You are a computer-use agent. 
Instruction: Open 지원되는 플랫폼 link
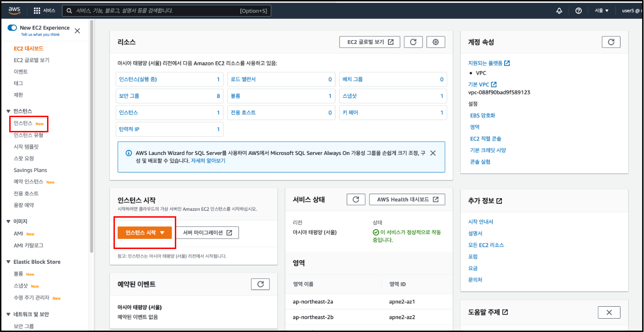click(489, 63)
